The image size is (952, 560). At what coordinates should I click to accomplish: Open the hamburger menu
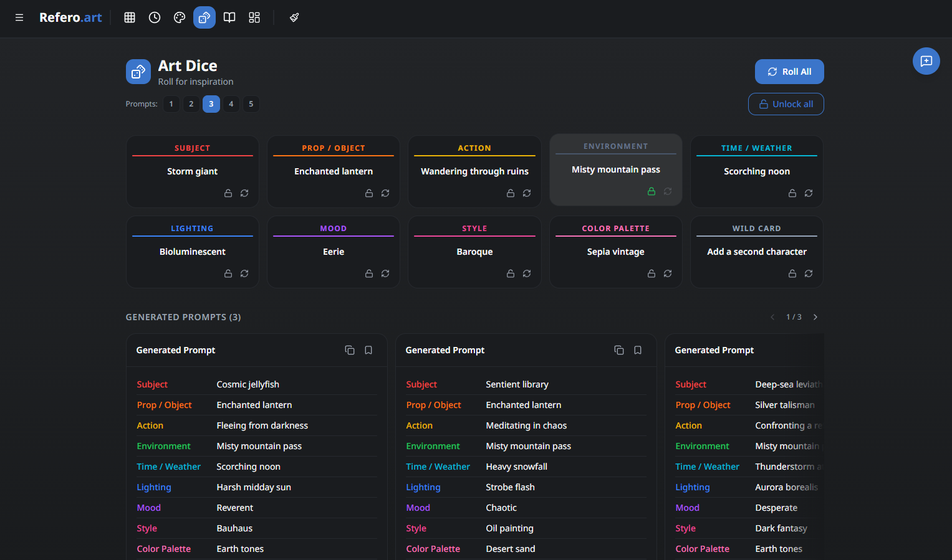point(19,17)
